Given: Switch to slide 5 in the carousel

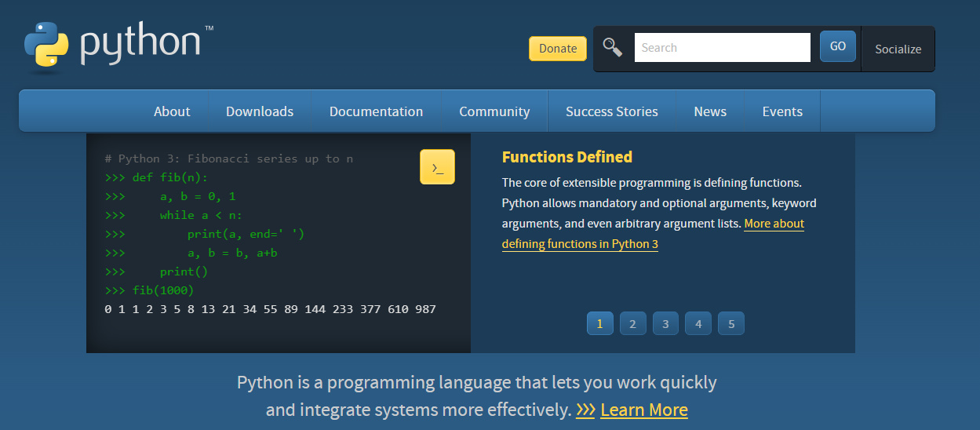Looking at the screenshot, I should (x=731, y=323).
